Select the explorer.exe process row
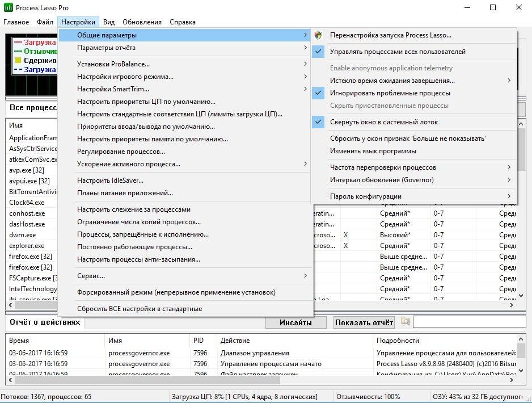532x403 pixels. 32,245
